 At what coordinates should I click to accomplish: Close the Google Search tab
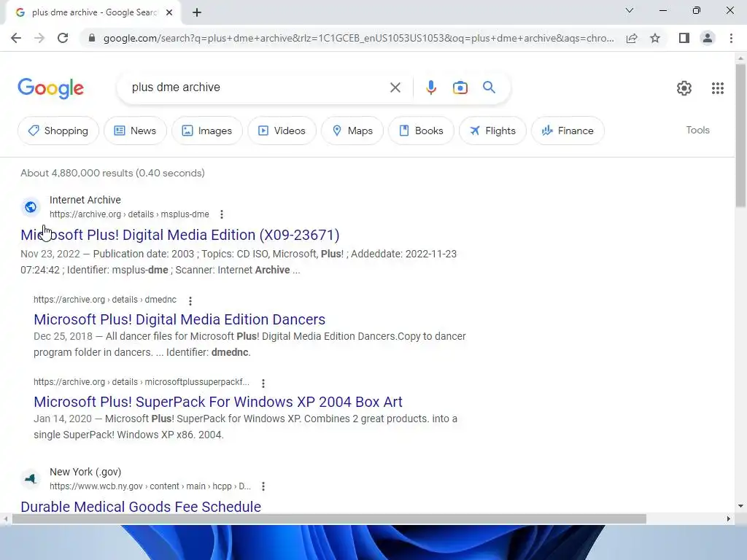coord(169,12)
